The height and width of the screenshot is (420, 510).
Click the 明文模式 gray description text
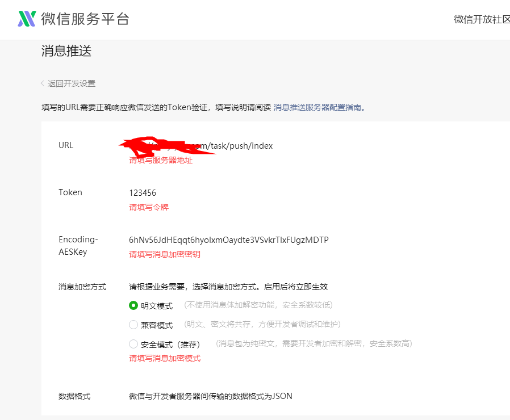[x=258, y=305]
